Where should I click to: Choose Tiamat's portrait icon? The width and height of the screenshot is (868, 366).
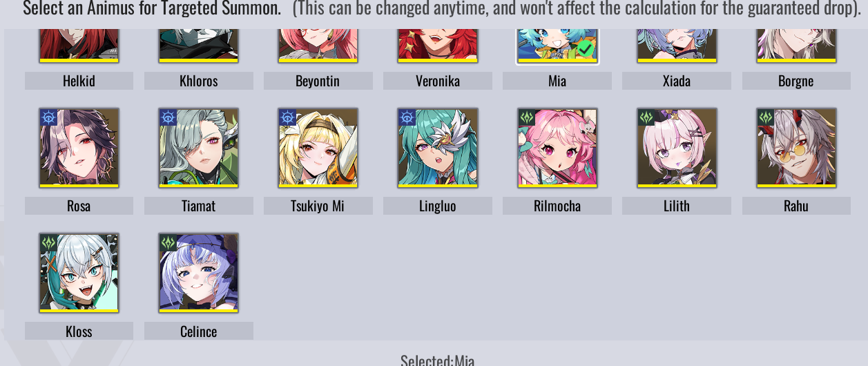click(x=199, y=148)
